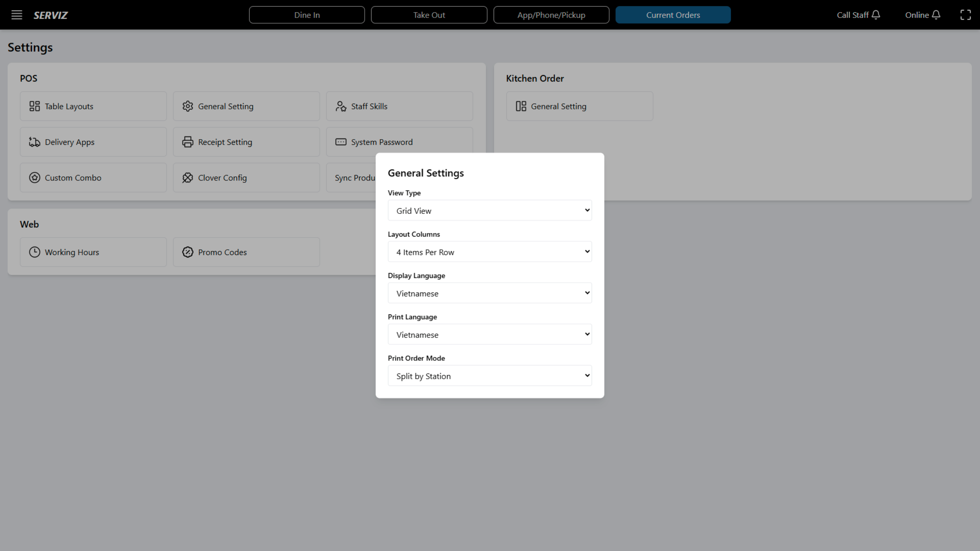Screen dimensions: 980x551
Task: Open the hamburger menu
Action: (16, 15)
